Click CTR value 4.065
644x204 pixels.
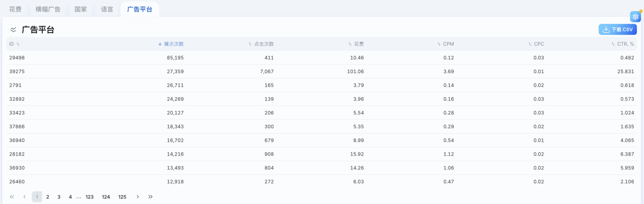click(x=628, y=140)
